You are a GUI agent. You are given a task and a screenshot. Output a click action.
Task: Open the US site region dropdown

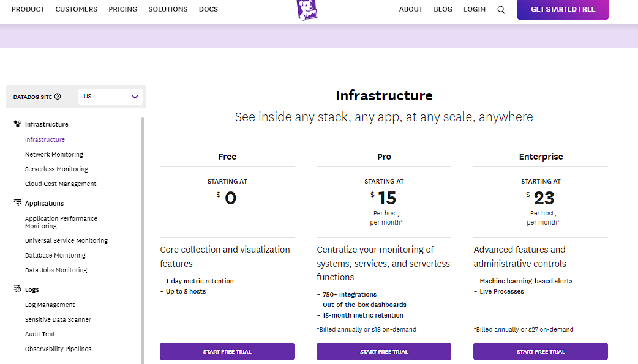pos(110,96)
